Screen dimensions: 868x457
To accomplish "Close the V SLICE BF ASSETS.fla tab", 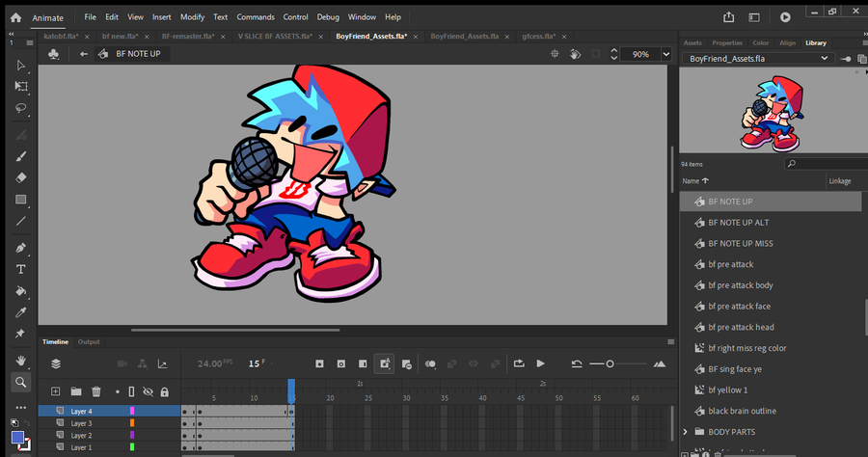I will [x=320, y=37].
